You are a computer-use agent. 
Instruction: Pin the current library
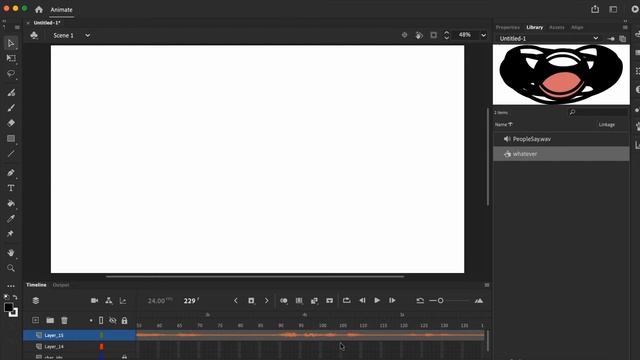coord(611,39)
